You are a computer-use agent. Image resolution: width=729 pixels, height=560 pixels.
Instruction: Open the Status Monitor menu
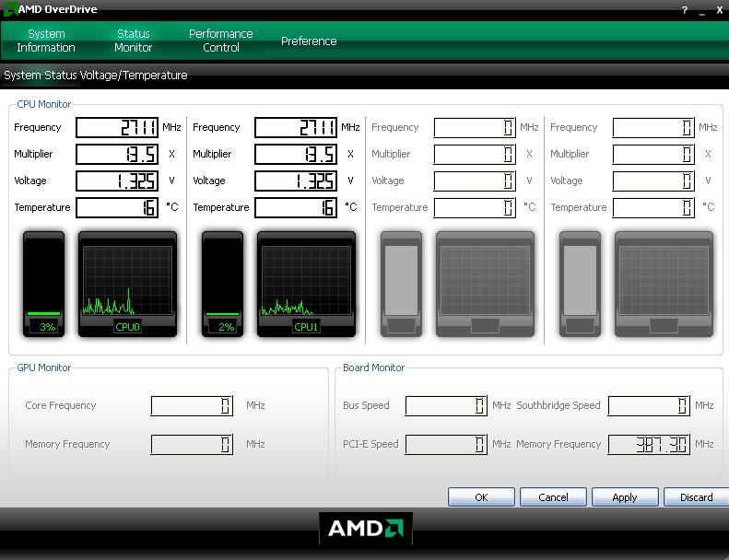click(134, 41)
